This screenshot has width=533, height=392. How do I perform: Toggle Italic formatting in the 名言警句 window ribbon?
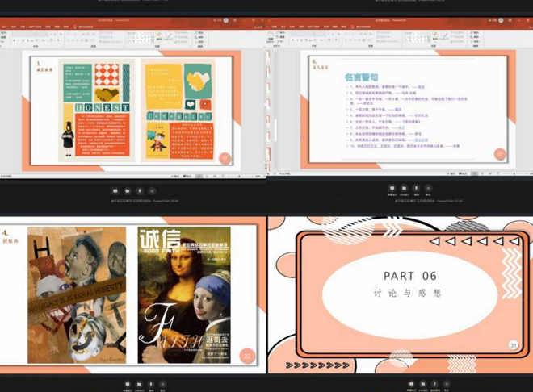point(297,40)
